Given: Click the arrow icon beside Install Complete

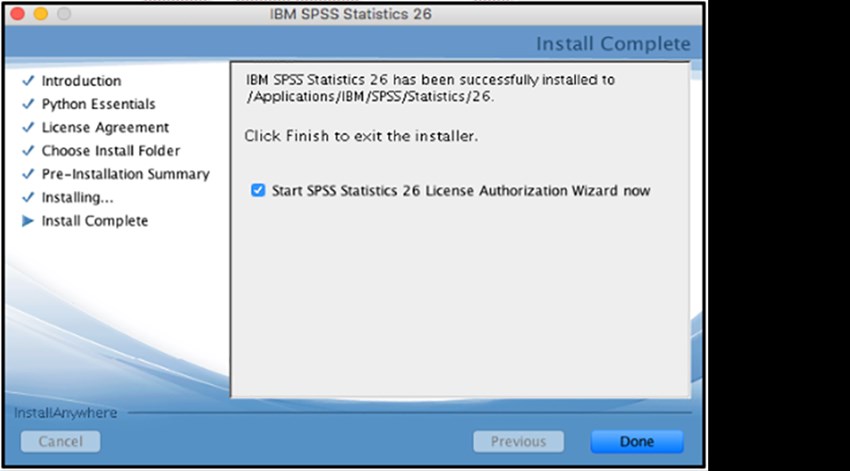Looking at the screenshot, I should (28, 221).
